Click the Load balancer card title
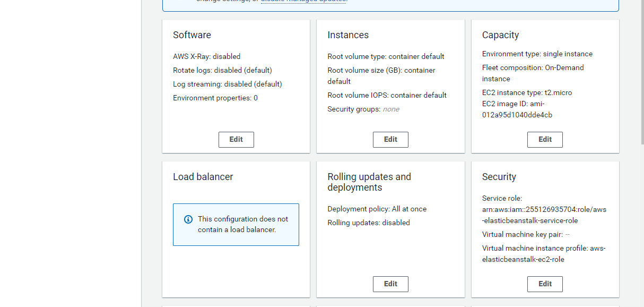This screenshot has height=307, width=644. pos(203,177)
